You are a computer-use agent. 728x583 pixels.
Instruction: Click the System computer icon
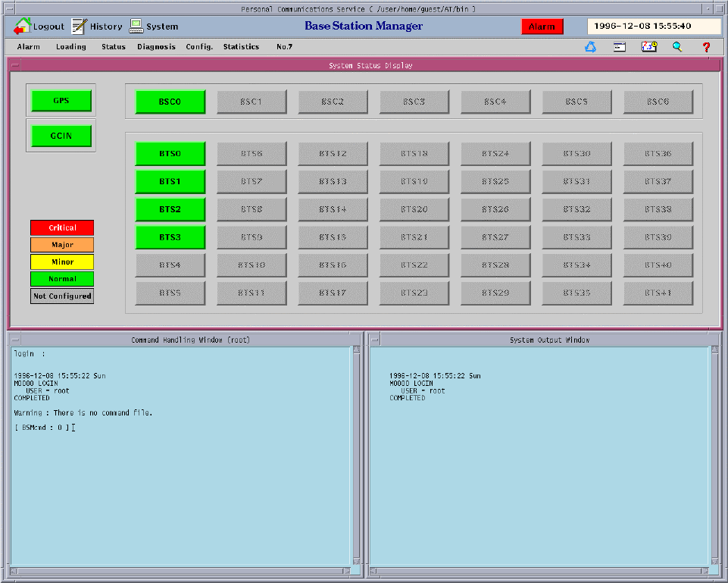click(x=136, y=26)
